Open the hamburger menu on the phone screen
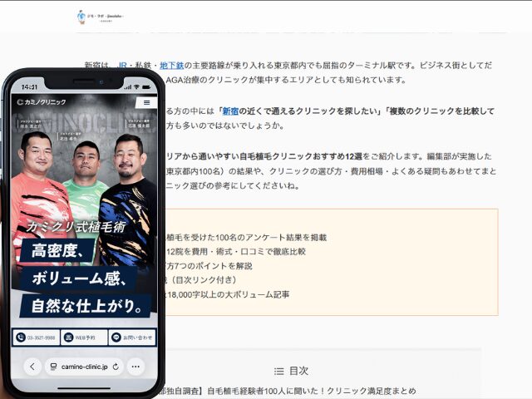The width and height of the screenshot is (532, 399). (146, 102)
